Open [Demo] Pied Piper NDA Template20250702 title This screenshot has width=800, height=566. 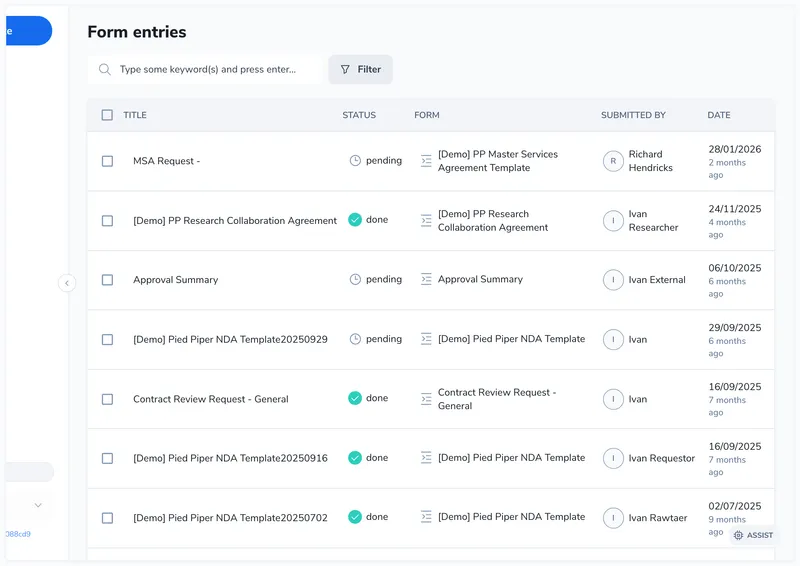tap(230, 518)
